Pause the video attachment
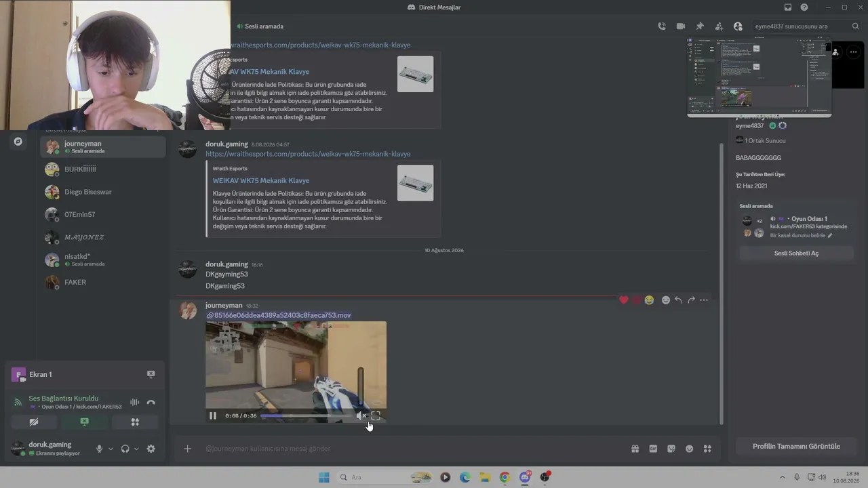868x488 pixels. (x=213, y=415)
